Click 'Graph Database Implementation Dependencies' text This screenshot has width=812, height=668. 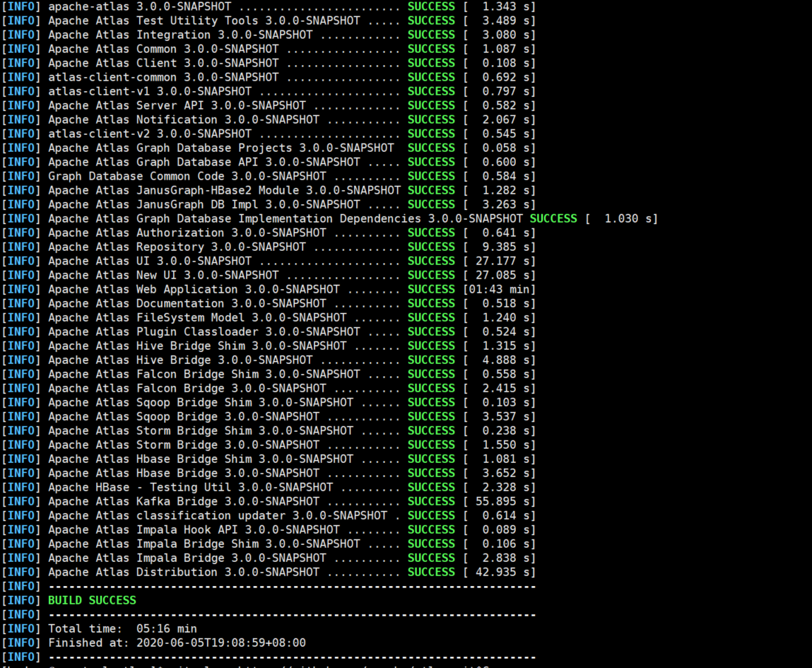click(278, 218)
